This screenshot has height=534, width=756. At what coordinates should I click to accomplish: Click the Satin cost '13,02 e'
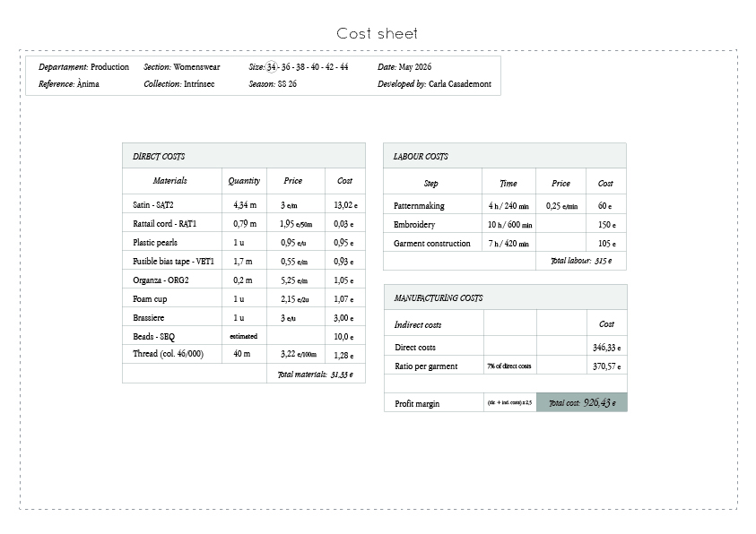[345, 204]
